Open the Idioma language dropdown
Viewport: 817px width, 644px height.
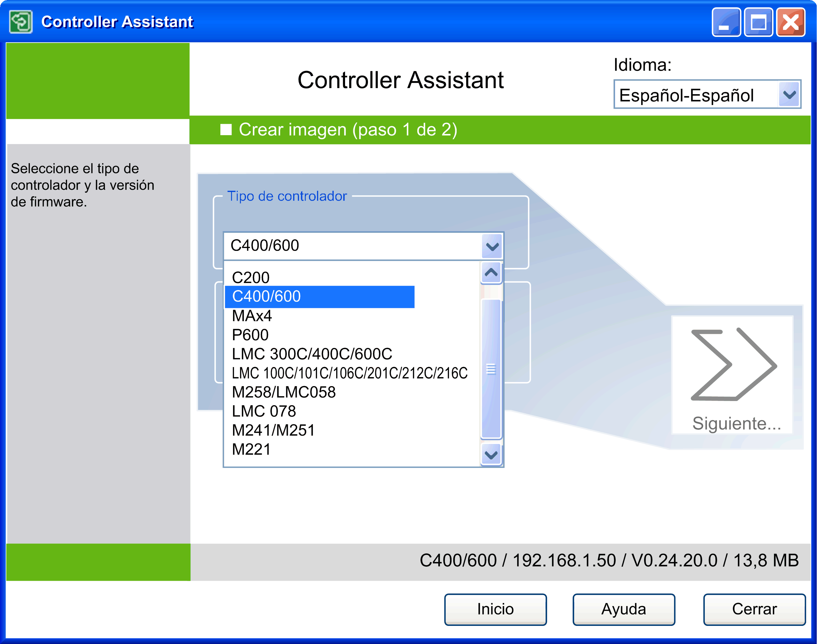pos(789,94)
